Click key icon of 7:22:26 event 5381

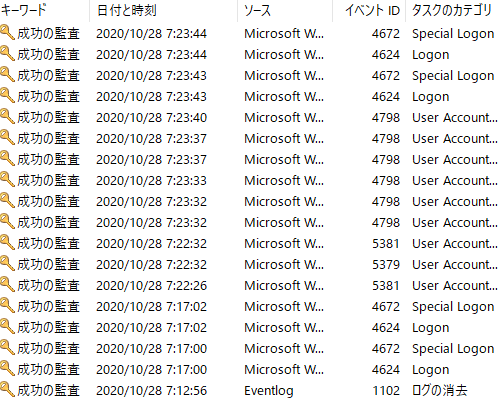(x=7, y=285)
